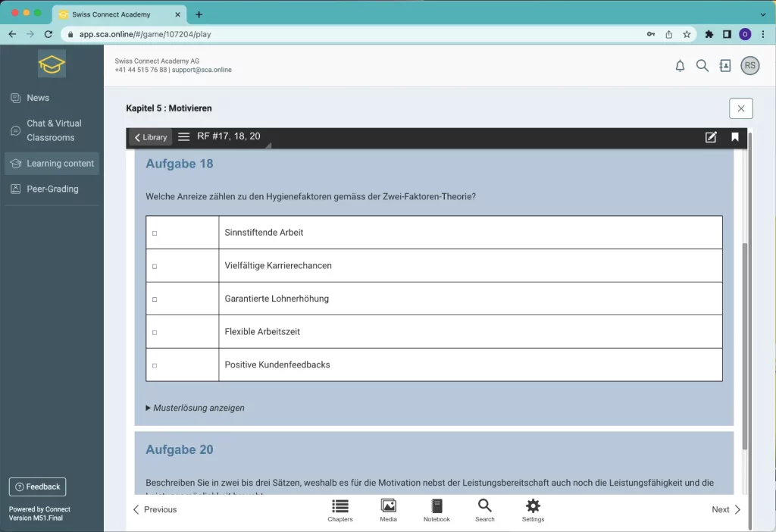
Task: Open the Chrome tab list chevron
Action: 763,14
